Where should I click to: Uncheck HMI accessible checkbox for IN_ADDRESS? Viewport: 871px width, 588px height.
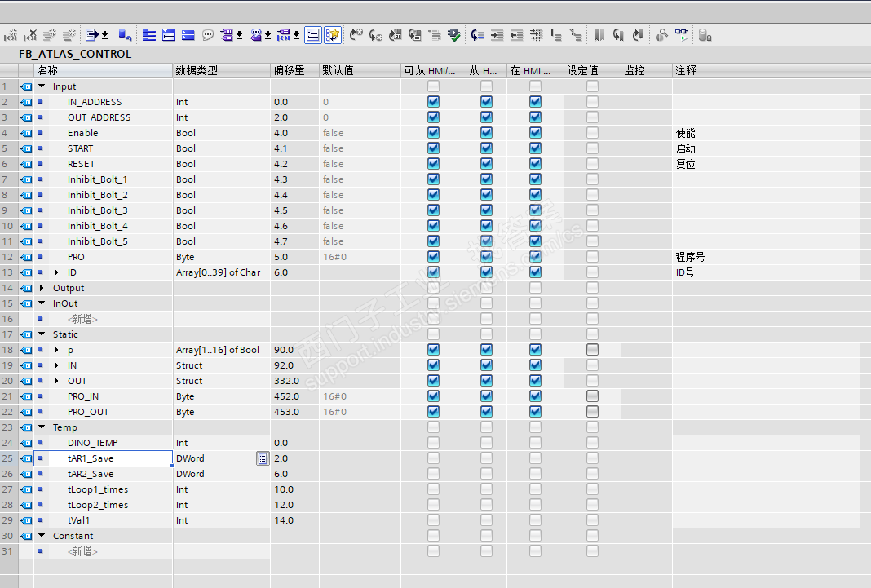(x=433, y=102)
